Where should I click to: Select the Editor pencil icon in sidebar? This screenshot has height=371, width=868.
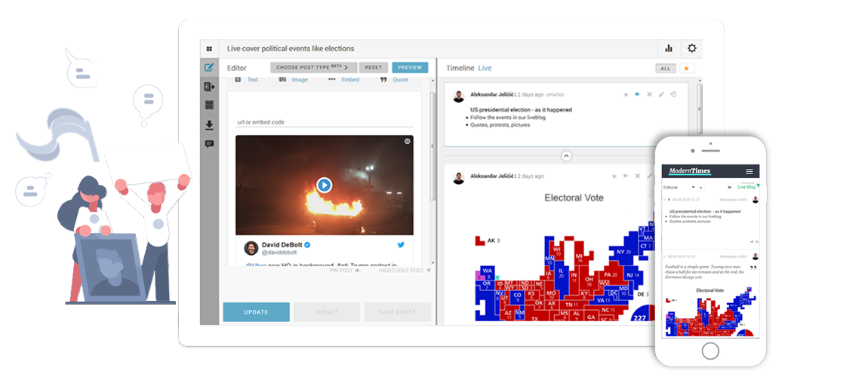click(209, 68)
